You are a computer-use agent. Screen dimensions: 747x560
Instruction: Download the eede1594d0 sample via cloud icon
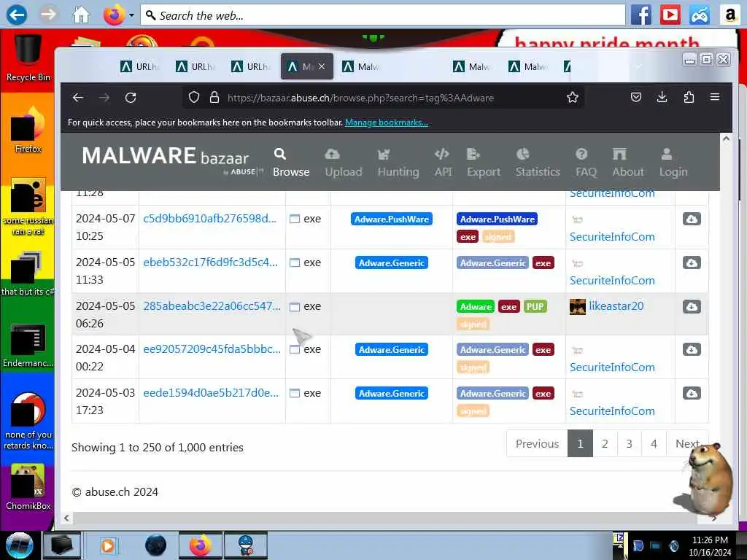pyautogui.click(x=692, y=393)
